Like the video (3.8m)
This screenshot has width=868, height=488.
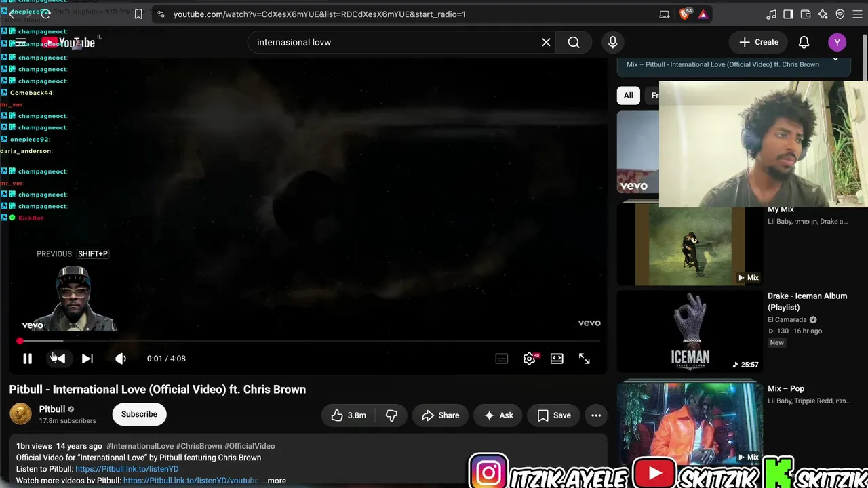349,415
